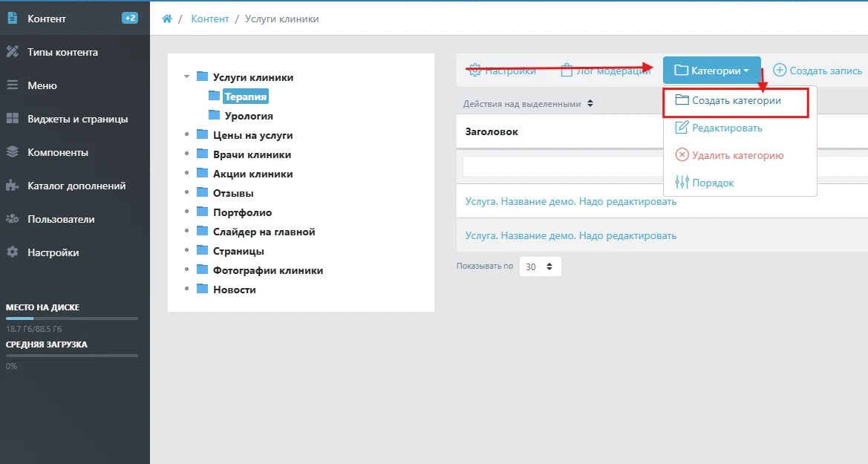868x464 pixels.
Task: Open Пользователи section
Action: pos(62,219)
